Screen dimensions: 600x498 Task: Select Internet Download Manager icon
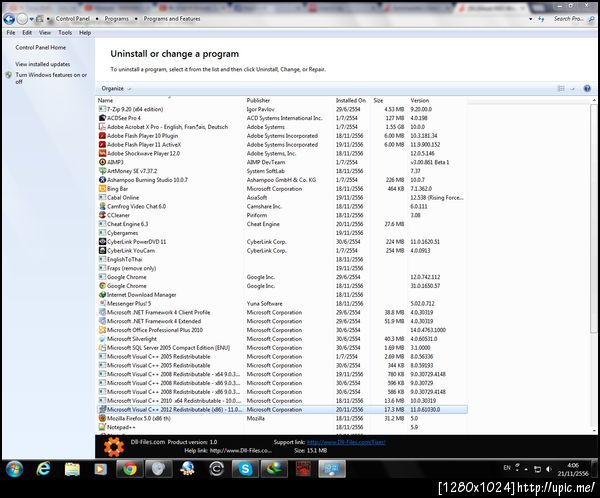(x=102, y=295)
